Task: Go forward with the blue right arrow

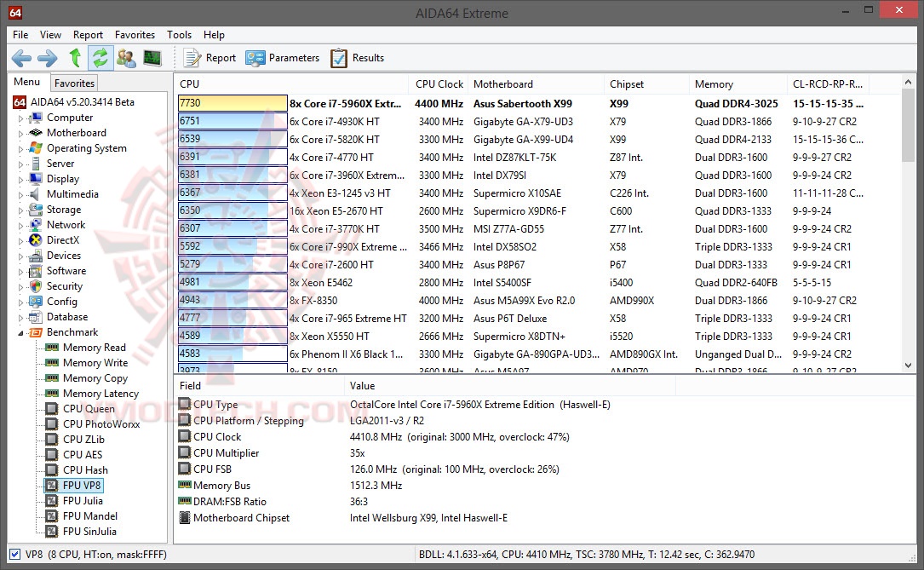Action: 47,58
